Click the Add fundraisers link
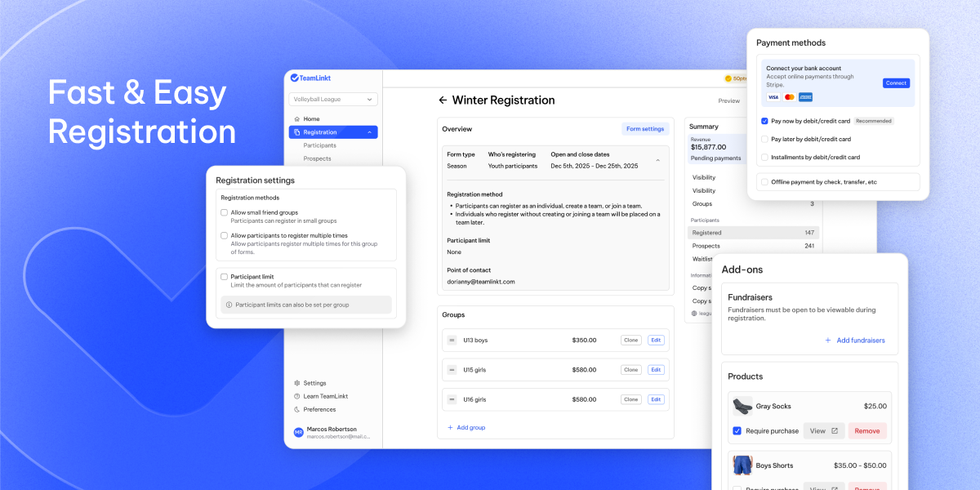 point(861,341)
